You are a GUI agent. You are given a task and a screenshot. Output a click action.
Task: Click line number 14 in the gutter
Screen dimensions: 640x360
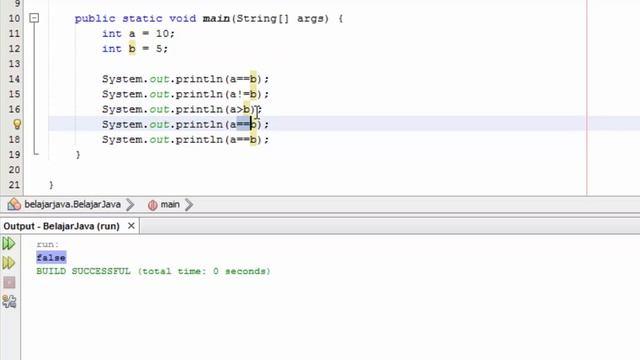[x=14, y=79]
